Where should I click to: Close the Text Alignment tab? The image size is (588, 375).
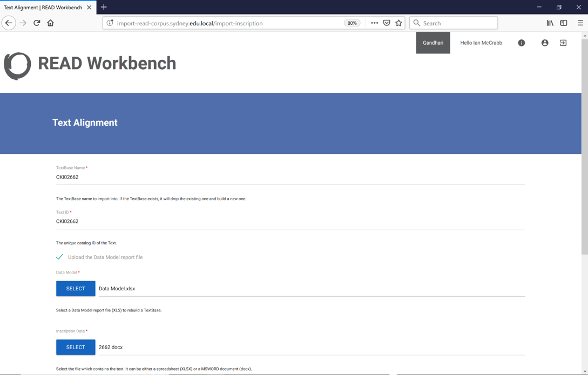(x=89, y=7)
